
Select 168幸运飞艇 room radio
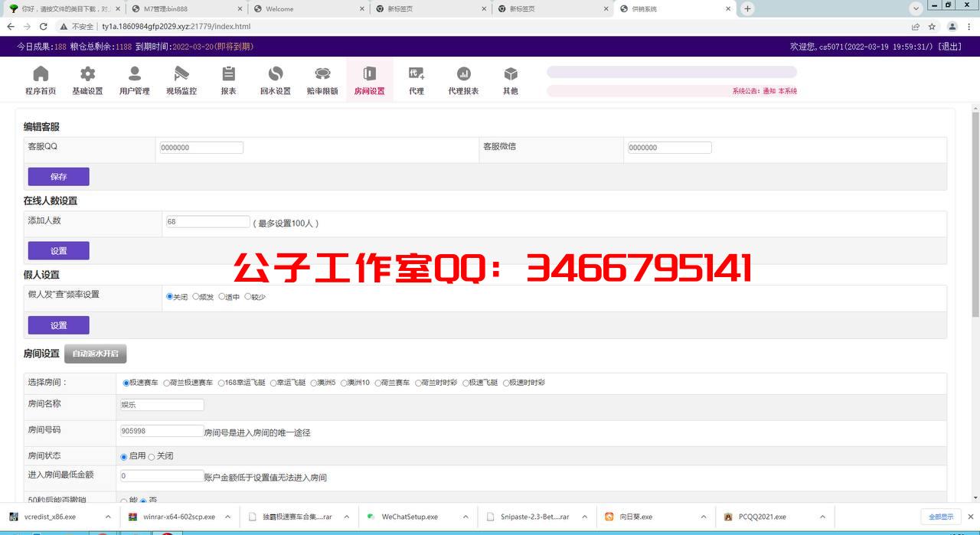(221, 383)
